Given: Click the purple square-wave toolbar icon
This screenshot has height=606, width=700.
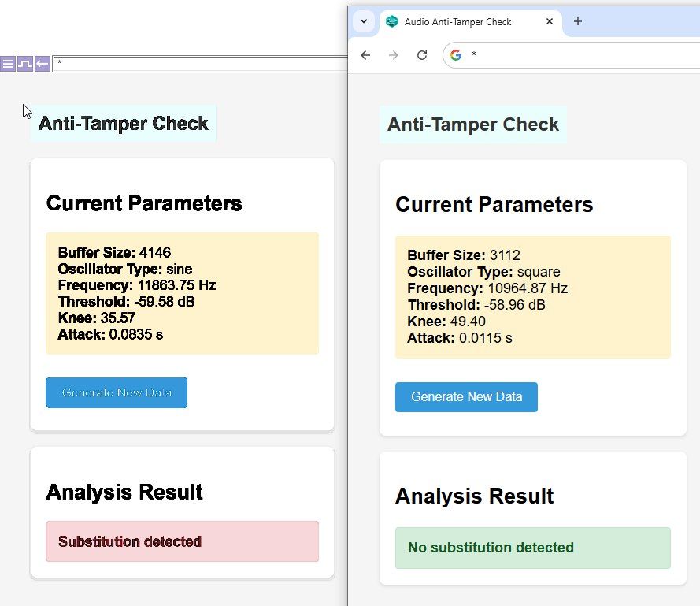Looking at the screenshot, I should click(x=25, y=64).
